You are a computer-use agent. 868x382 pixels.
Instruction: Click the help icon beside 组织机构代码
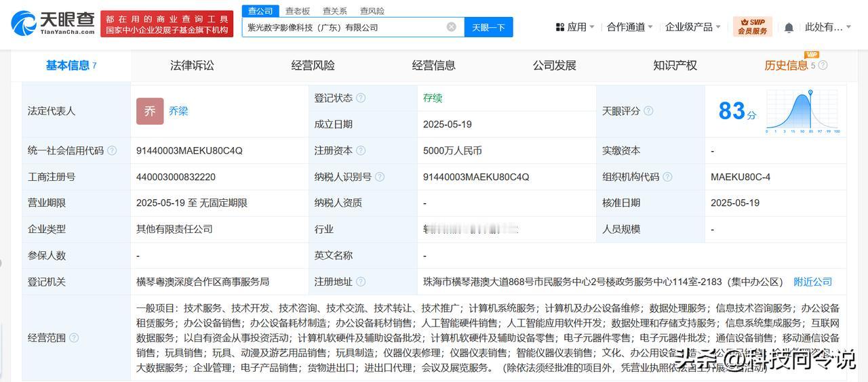point(667,177)
